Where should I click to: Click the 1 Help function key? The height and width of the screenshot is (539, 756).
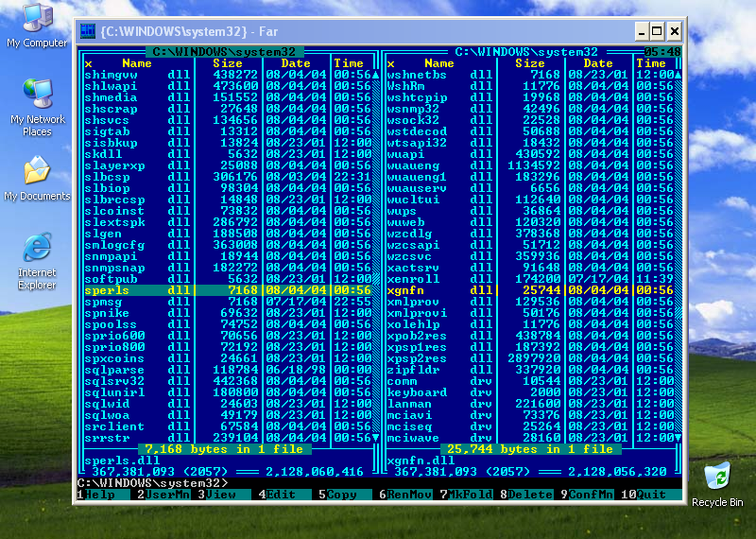tap(103, 495)
